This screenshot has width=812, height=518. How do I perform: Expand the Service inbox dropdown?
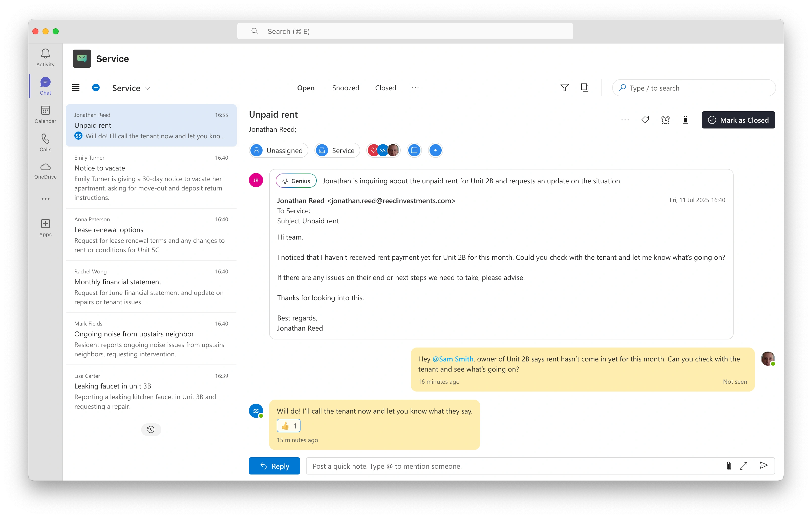point(131,88)
